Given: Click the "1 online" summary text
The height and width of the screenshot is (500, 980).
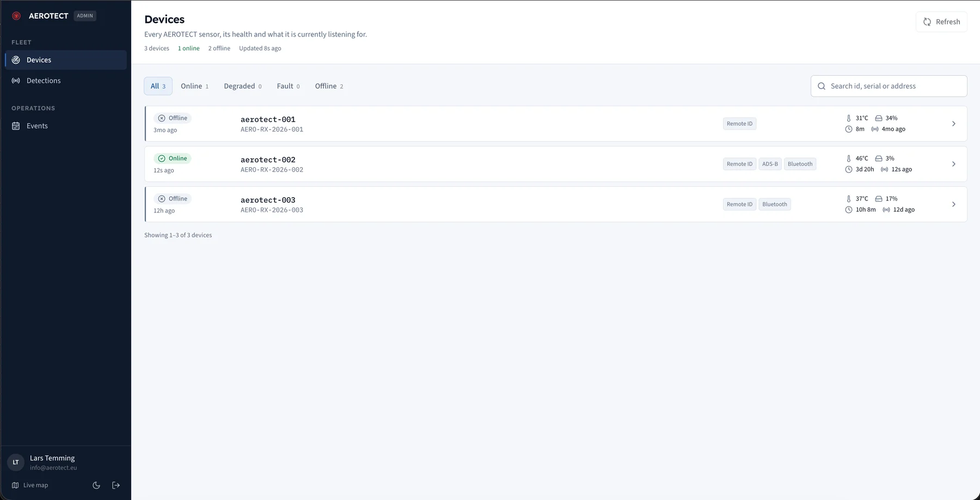Looking at the screenshot, I should click(188, 48).
